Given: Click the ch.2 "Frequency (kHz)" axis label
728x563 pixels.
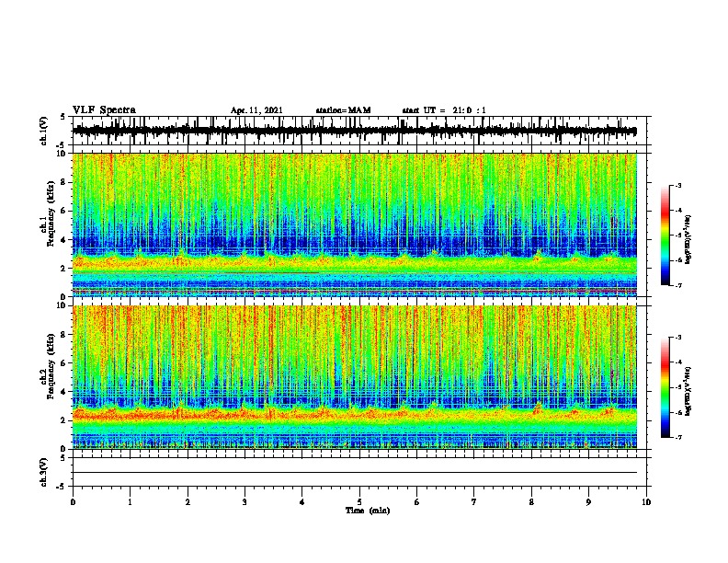Looking at the screenshot, I should 51,366.
